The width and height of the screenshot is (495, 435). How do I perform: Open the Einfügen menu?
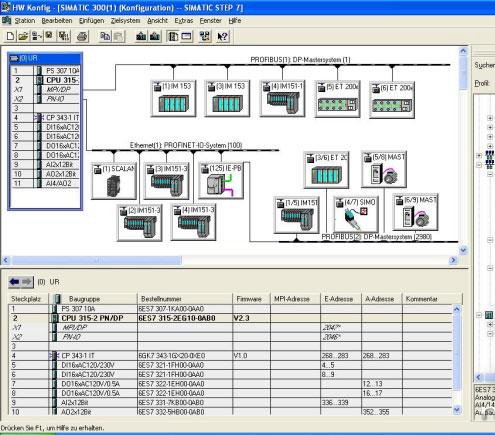[x=91, y=21]
